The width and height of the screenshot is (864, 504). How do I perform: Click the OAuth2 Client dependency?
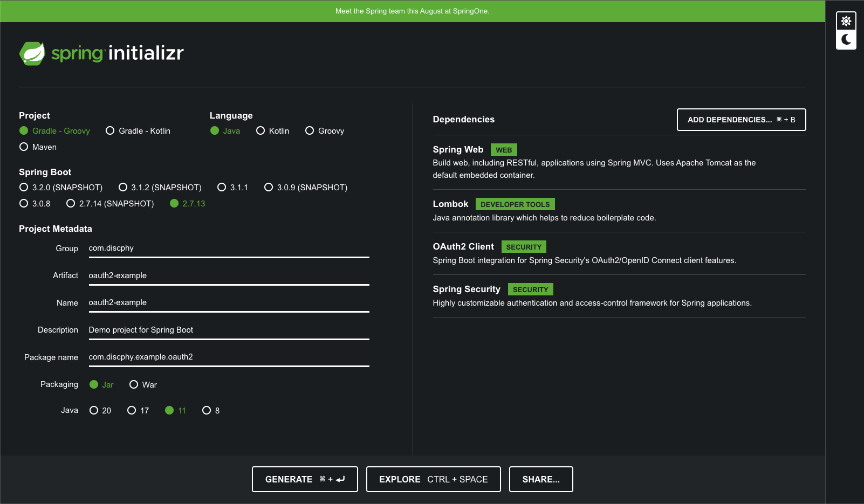pos(619,253)
